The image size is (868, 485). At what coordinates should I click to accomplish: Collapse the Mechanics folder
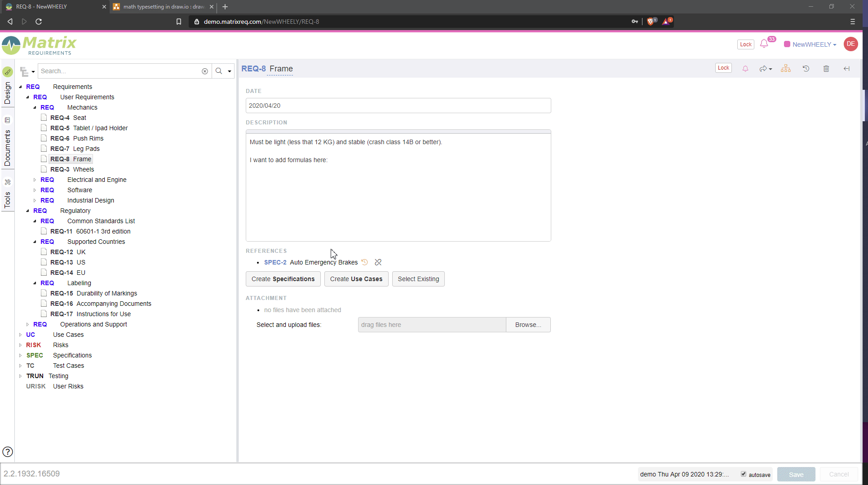pos(35,108)
